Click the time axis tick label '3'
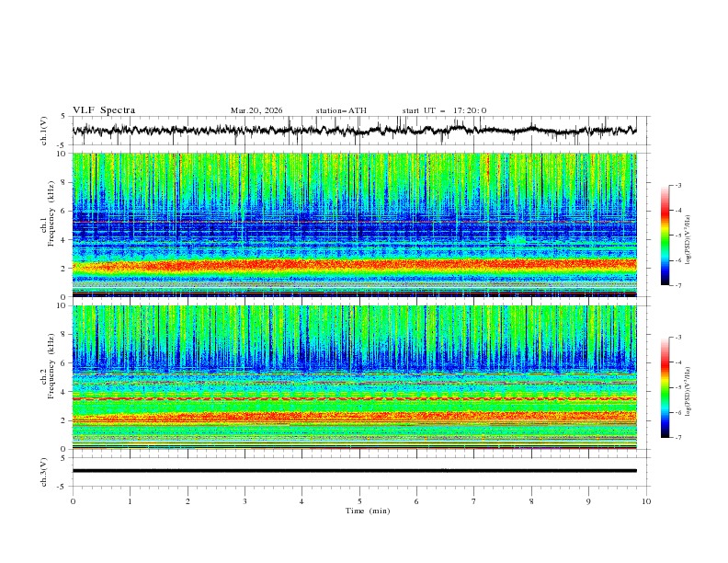 click(245, 501)
